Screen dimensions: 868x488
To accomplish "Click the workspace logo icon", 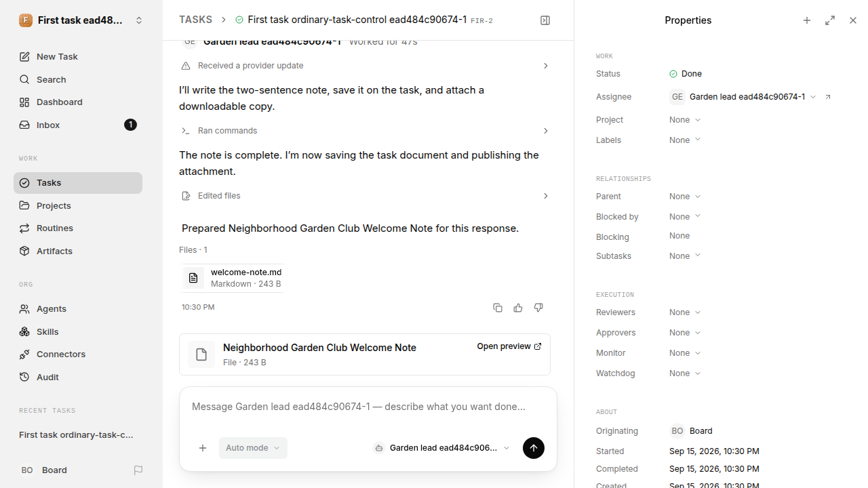I will pos(26,20).
